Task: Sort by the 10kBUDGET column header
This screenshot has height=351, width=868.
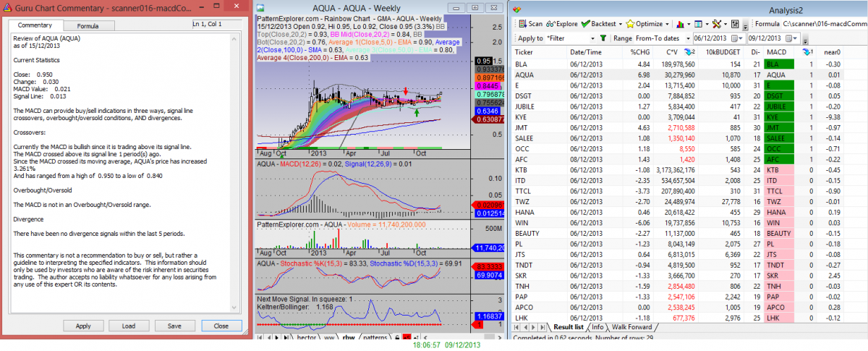Action: point(720,52)
